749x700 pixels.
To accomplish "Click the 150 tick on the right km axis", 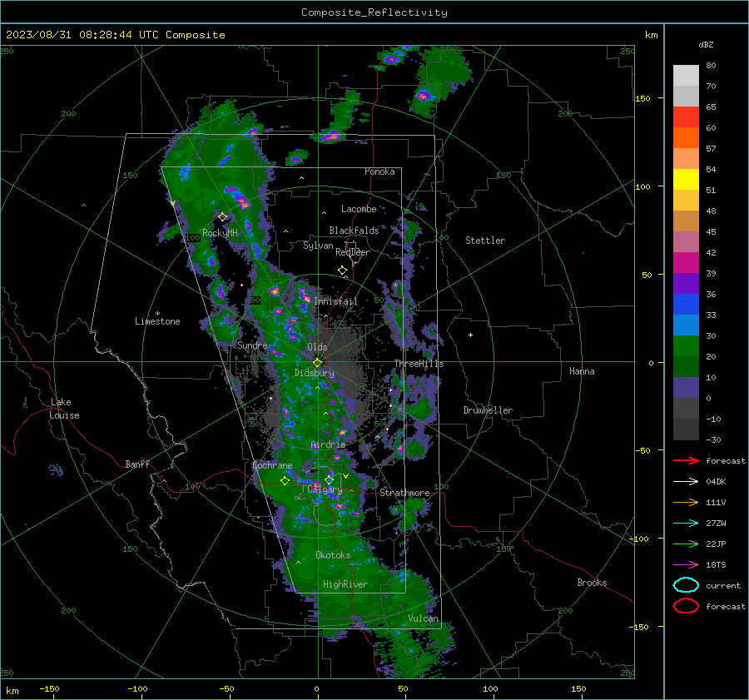I will point(643,98).
